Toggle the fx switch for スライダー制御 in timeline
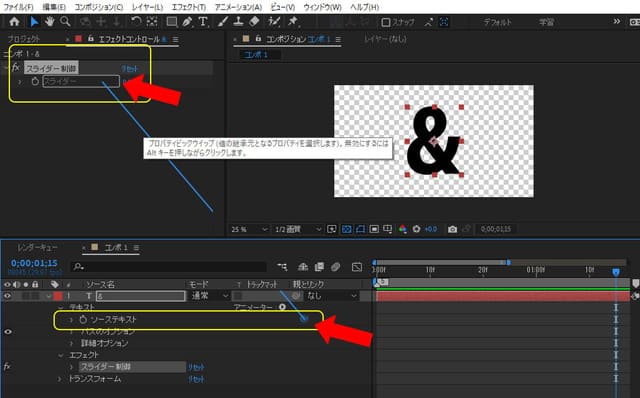Viewport: 640px width, 398px height. [x=7, y=366]
